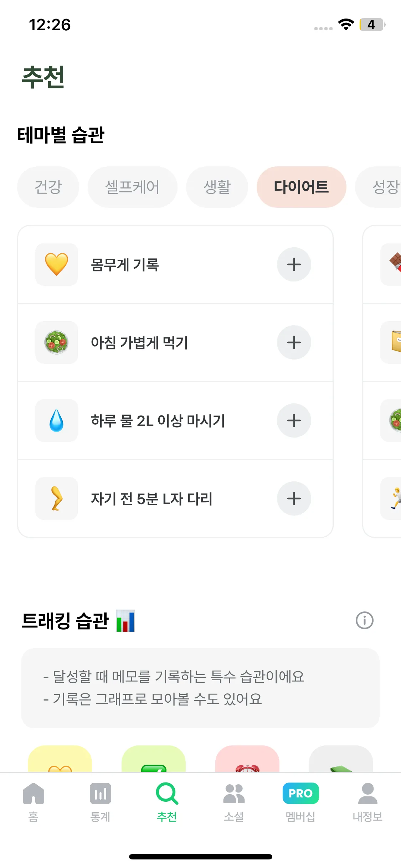Select the 다이어트 theme chip
This screenshot has height=868, width=401.
pyautogui.click(x=301, y=187)
